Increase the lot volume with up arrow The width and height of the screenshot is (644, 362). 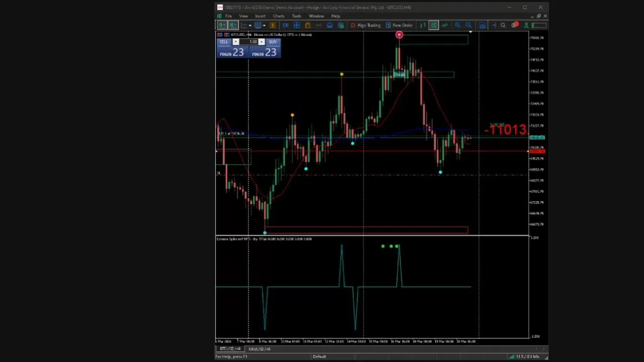pos(262,42)
